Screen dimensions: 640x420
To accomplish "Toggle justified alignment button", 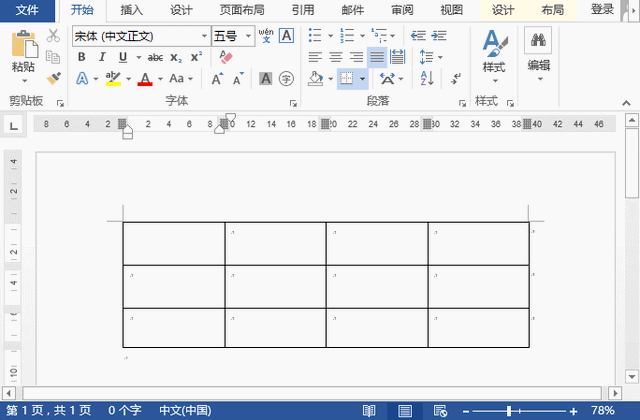I will click(377, 57).
